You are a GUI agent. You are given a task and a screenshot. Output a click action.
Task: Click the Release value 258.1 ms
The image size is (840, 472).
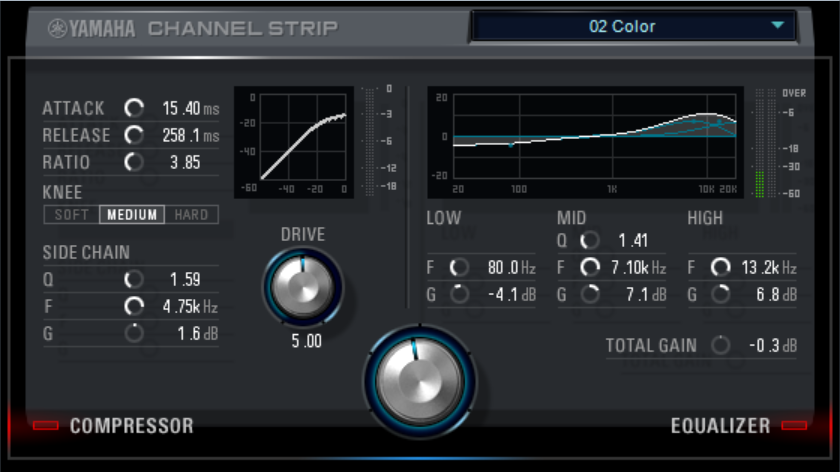[191, 136]
